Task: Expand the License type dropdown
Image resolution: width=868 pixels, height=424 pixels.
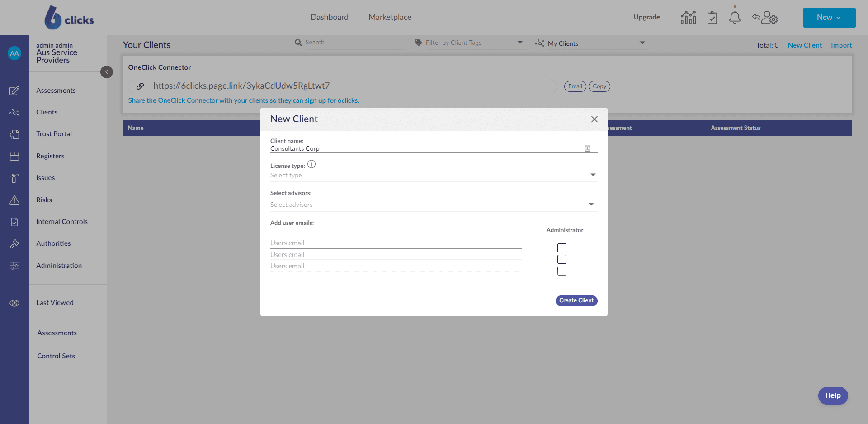Action: click(x=433, y=175)
